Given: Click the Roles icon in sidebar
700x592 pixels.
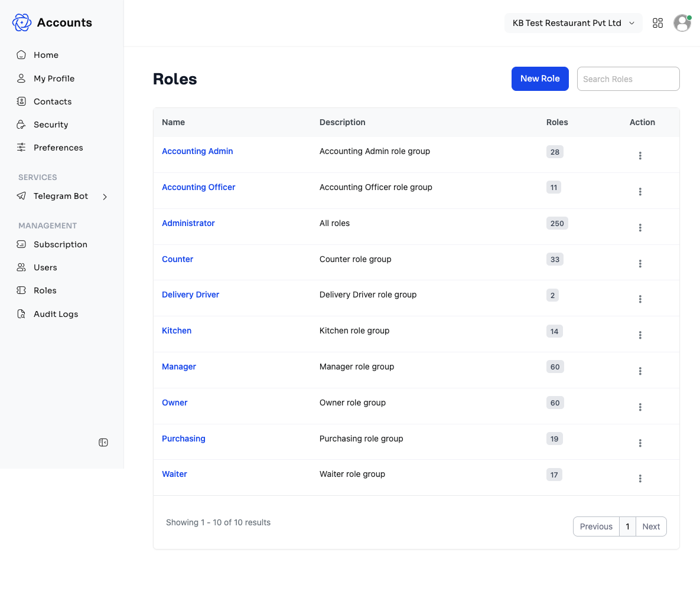Looking at the screenshot, I should [x=21, y=290].
